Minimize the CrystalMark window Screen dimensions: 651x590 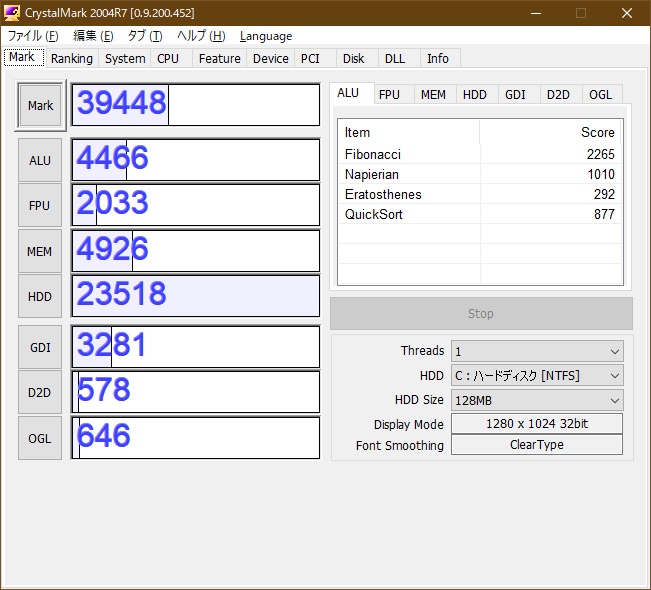pyautogui.click(x=536, y=13)
